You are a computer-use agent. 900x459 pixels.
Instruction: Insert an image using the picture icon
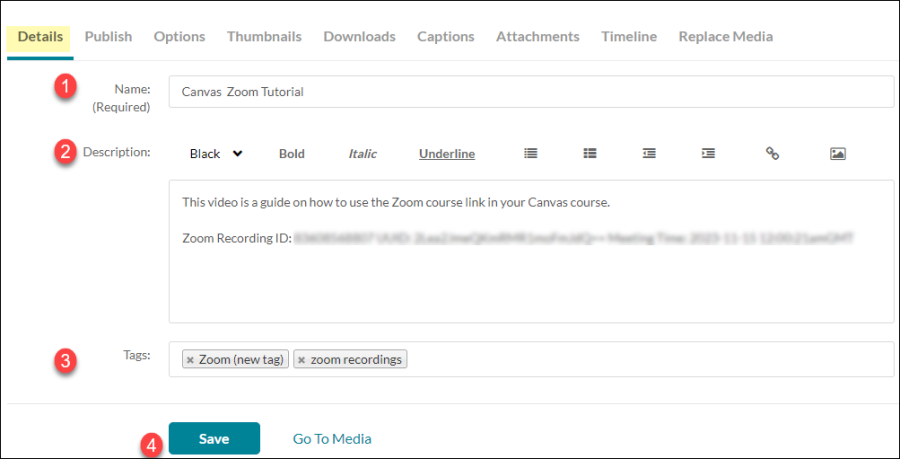(838, 153)
